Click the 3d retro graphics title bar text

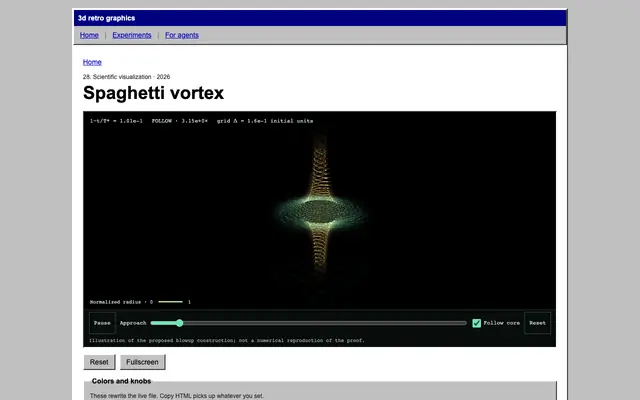[107, 18]
